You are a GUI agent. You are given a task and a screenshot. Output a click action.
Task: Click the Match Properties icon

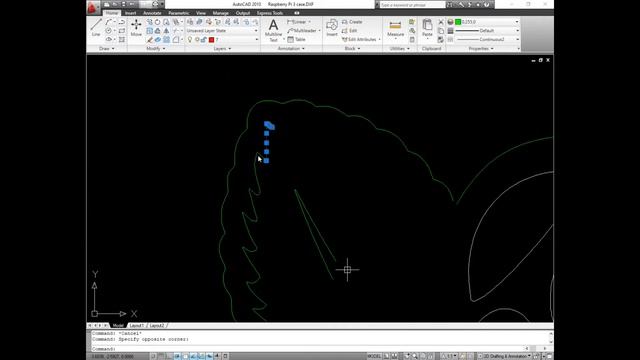441,40
